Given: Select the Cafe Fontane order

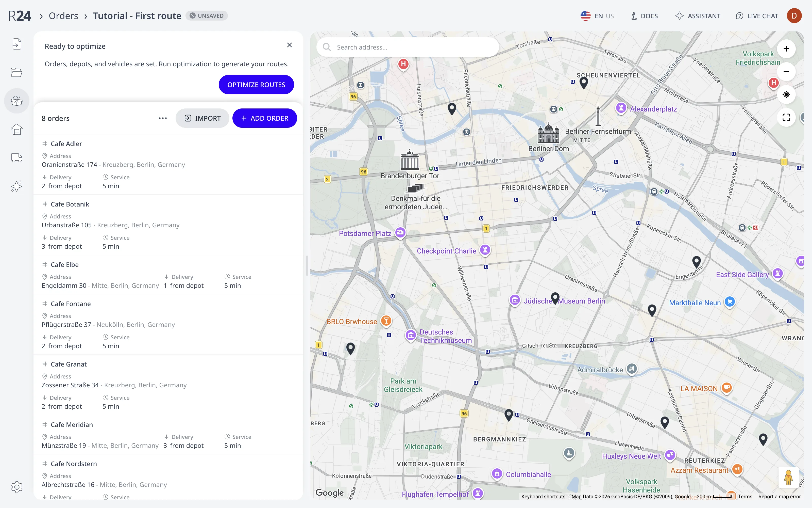Looking at the screenshot, I should coord(168,325).
